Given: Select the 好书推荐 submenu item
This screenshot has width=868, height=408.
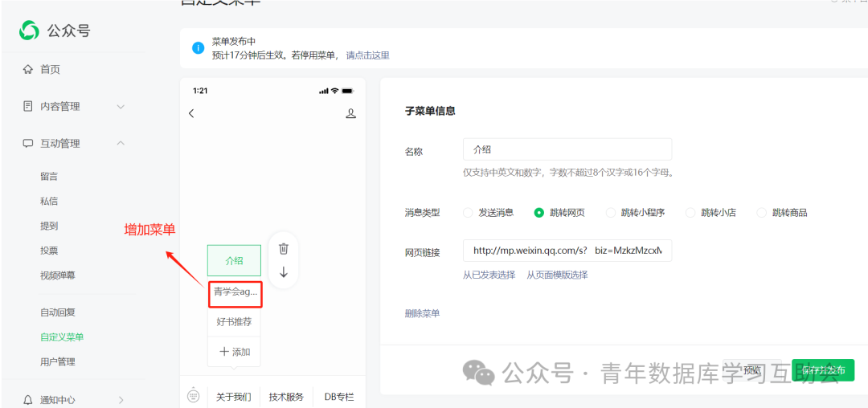Looking at the screenshot, I should pyautogui.click(x=234, y=322).
